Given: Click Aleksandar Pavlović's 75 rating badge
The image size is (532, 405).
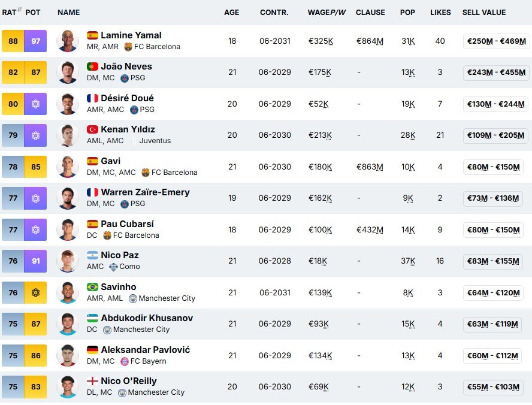Looking at the screenshot, I should pos(13,355).
